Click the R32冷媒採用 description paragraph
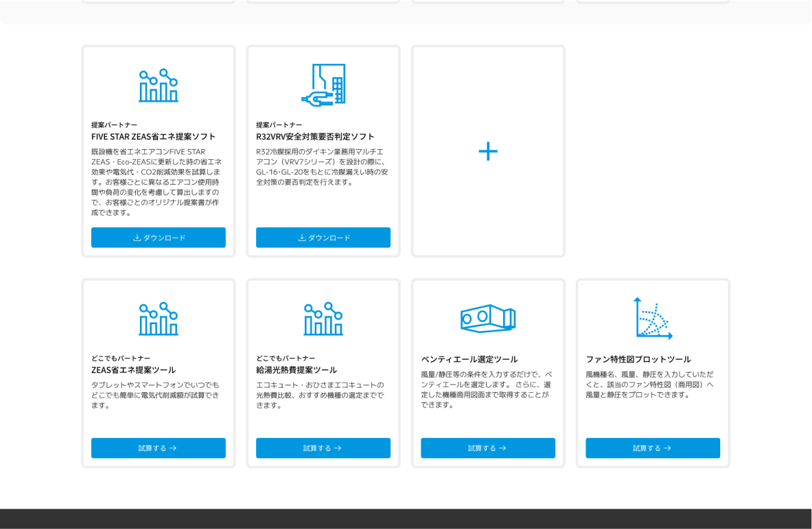Image resolution: width=812 pixels, height=529 pixels. (322, 166)
